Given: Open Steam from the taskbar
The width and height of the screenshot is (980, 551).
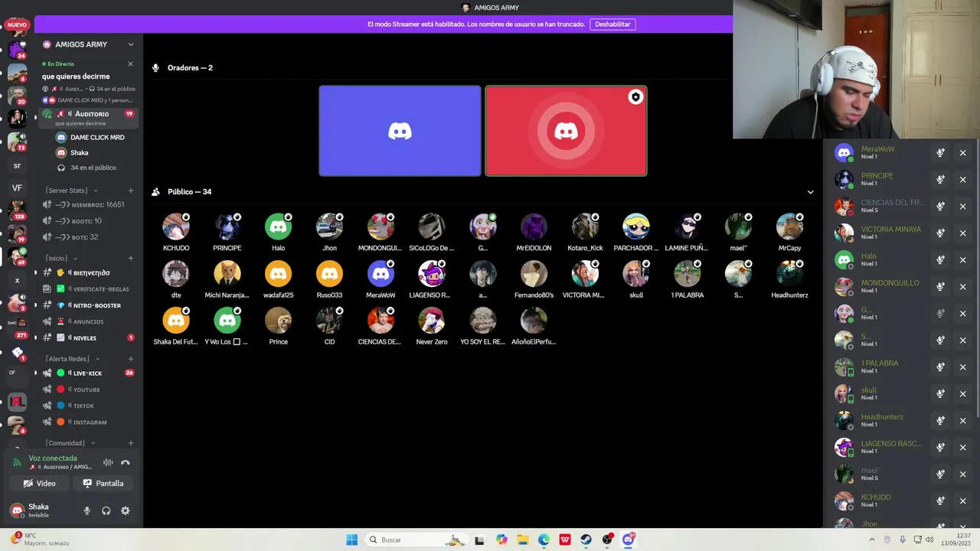Looking at the screenshot, I should pos(586,540).
